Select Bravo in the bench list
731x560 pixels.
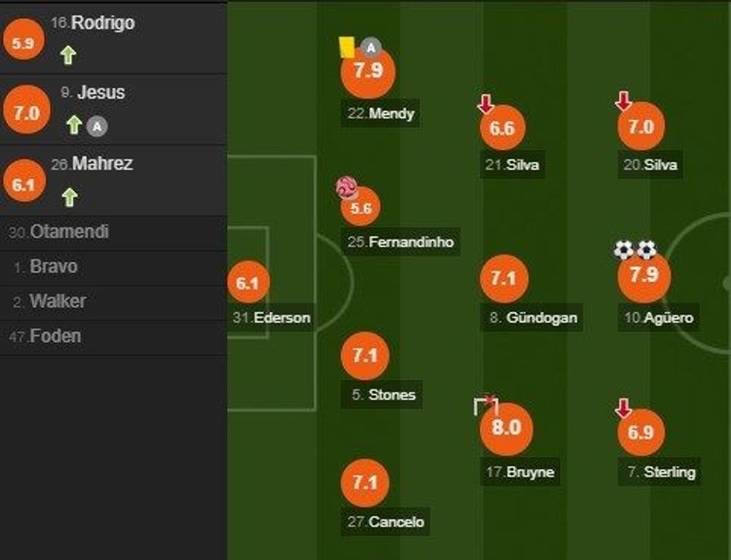click(x=53, y=266)
